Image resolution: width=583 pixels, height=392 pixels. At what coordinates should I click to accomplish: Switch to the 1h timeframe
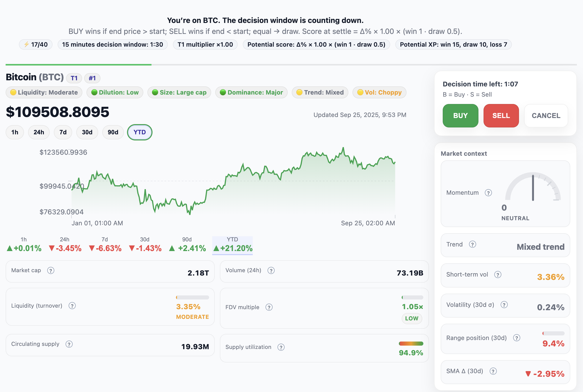point(15,132)
